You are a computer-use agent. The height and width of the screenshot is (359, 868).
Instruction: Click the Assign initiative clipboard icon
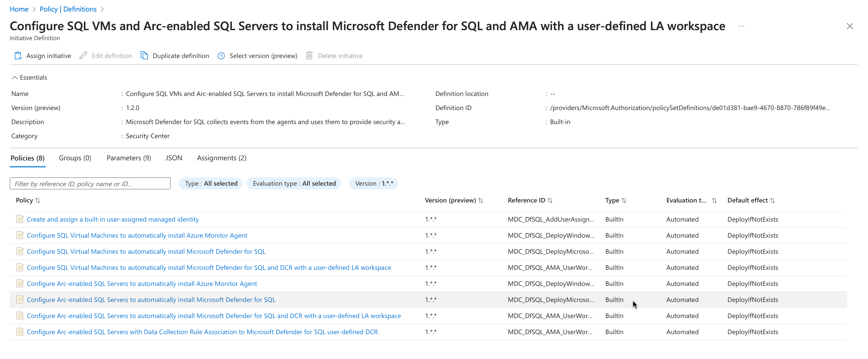tap(18, 56)
